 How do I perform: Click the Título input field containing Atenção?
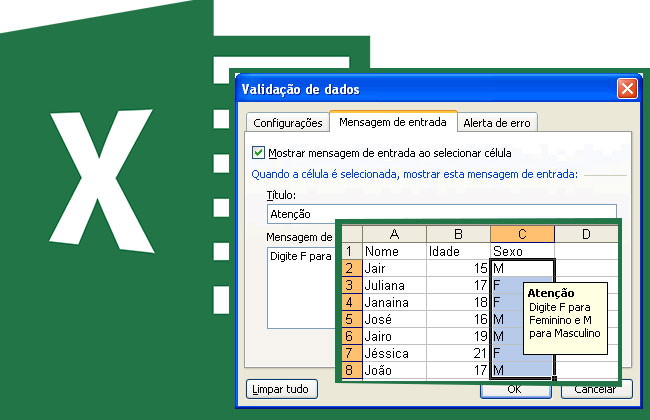[441, 212]
